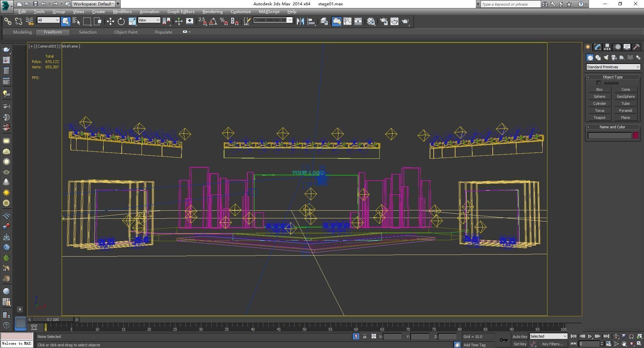
Task: Click the Sphere button
Action: point(599,96)
